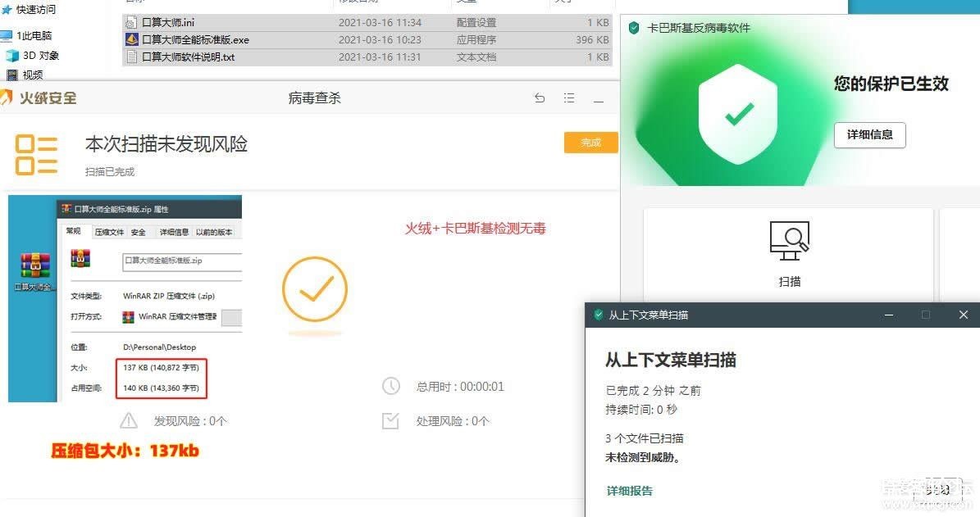
Task: Select 口算大师全能标准版.exe file
Action: (367, 39)
